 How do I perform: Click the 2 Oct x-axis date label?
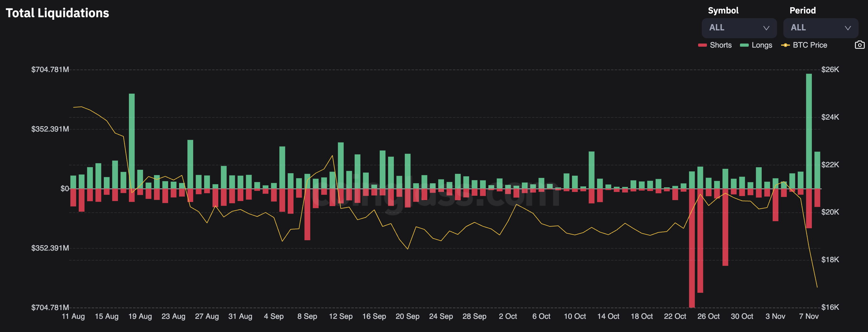click(508, 316)
